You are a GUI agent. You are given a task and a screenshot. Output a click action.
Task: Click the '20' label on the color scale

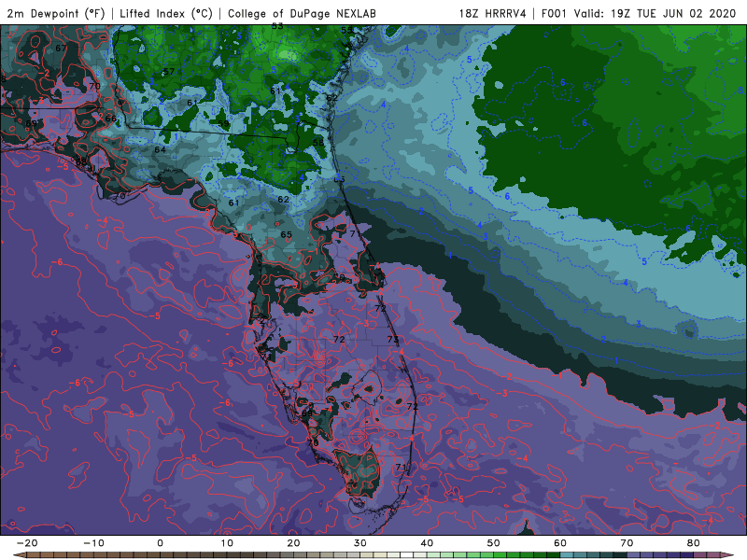tap(293, 543)
